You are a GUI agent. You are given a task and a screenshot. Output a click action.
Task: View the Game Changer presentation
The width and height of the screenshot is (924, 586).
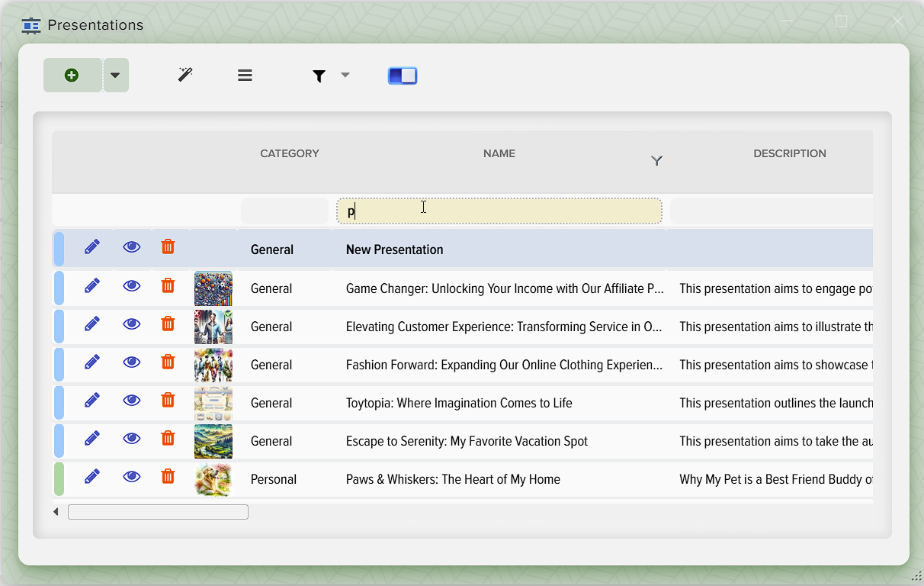[132, 286]
